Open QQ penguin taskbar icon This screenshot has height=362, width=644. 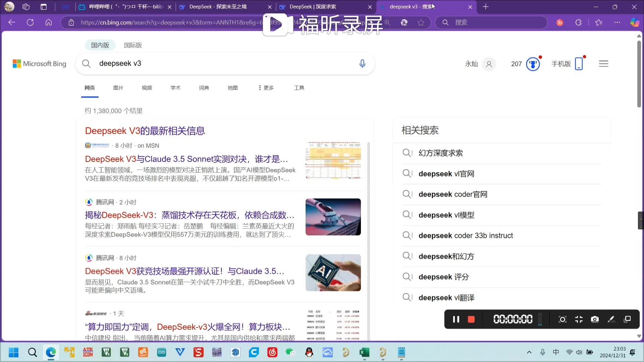pos(309,352)
